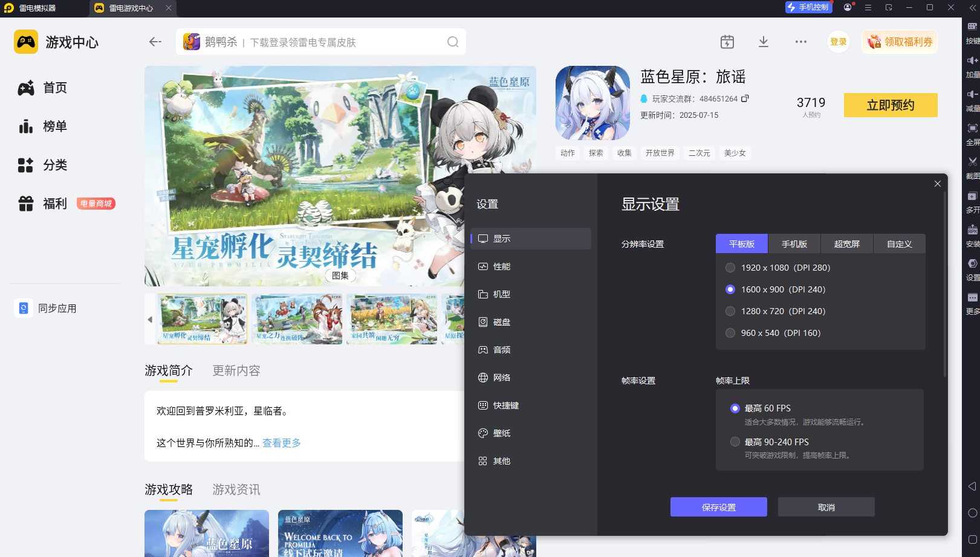Click the three-dot more options icon
The width and height of the screenshot is (980, 557).
pyautogui.click(x=801, y=42)
